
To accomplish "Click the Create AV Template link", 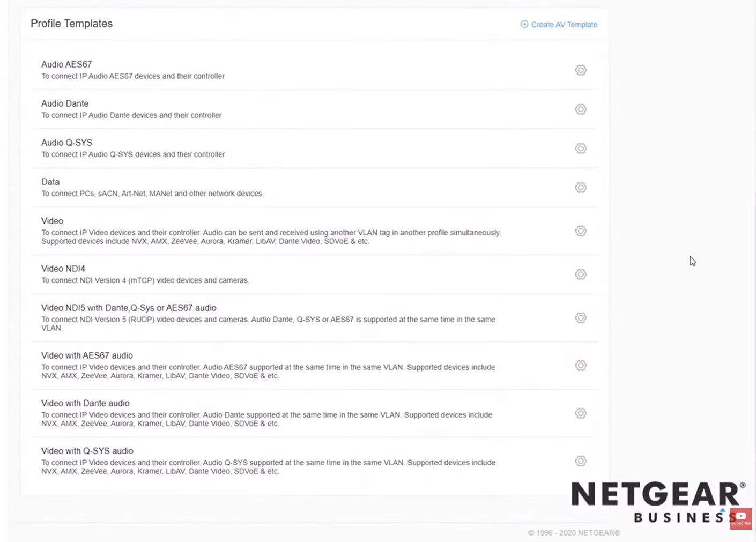I will point(564,25).
